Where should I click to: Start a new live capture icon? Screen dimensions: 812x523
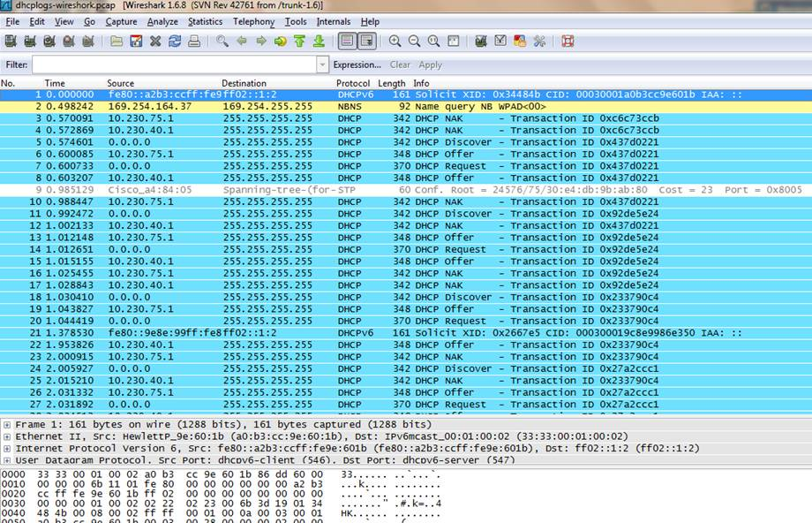click(x=49, y=41)
